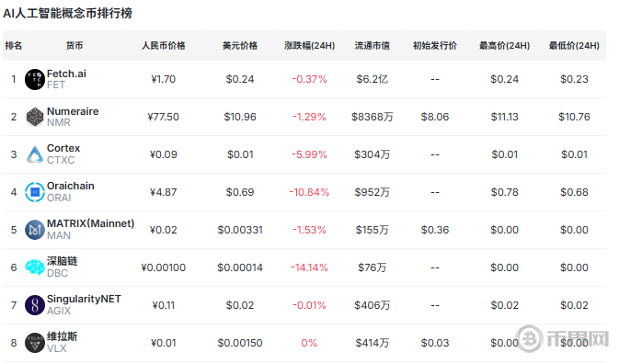Click the $6.2亿 market cap

372,79
